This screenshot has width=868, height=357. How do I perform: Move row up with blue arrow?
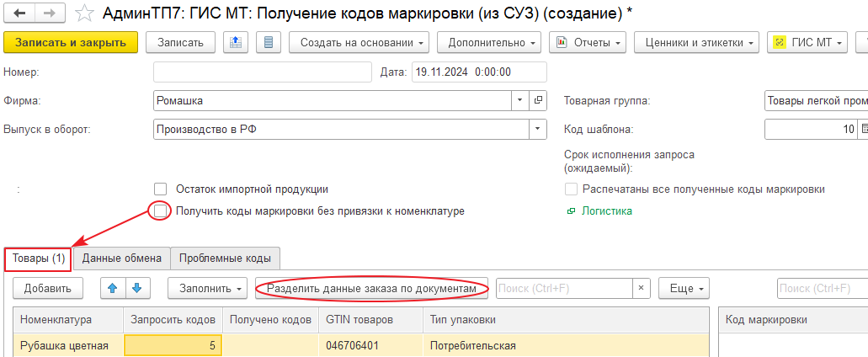click(x=112, y=288)
